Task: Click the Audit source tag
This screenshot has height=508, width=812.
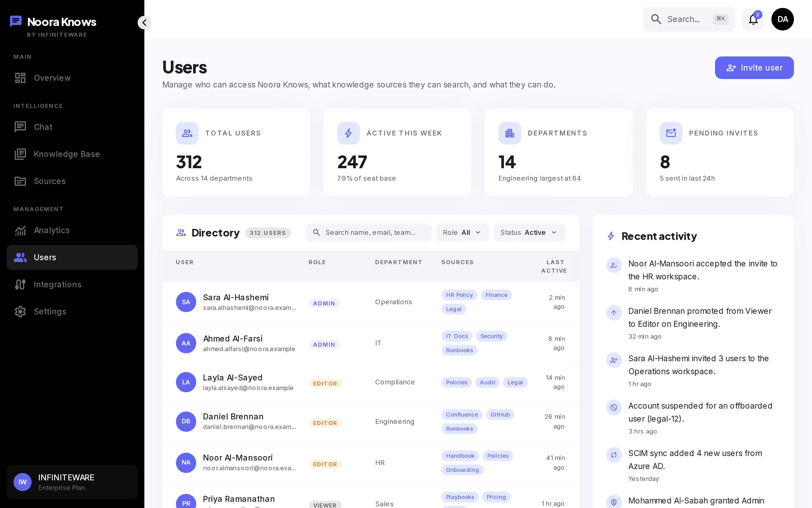Action: point(487,382)
